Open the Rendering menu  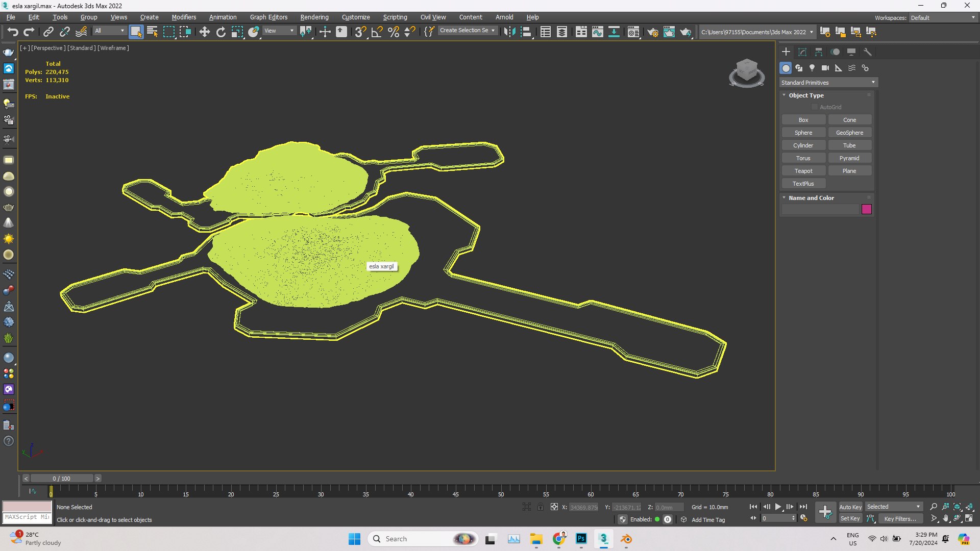tap(314, 17)
